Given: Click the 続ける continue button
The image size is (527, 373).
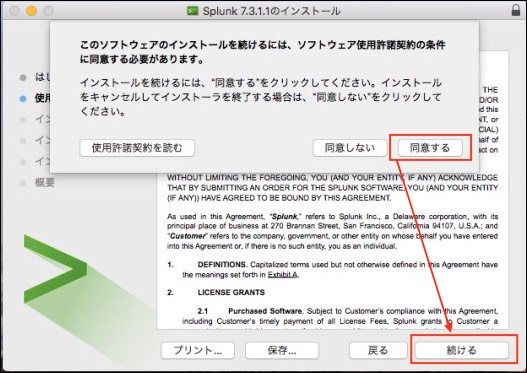Looking at the screenshot, I should [461, 350].
